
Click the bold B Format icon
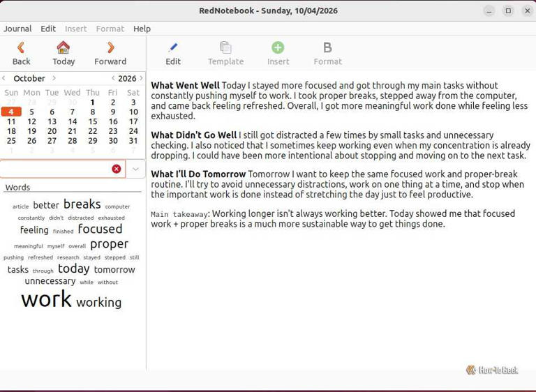coord(327,47)
